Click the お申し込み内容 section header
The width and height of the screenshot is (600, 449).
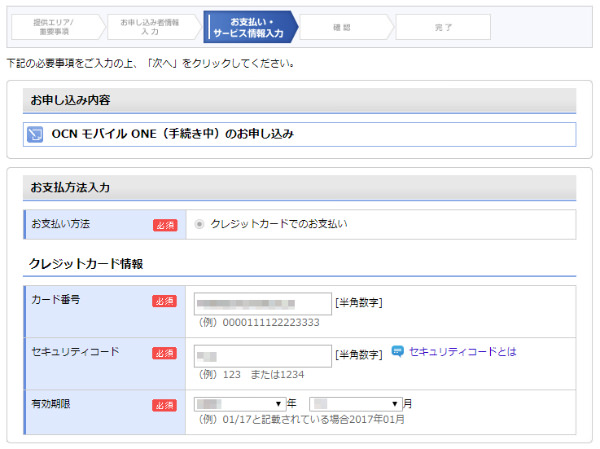[x=299, y=100]
